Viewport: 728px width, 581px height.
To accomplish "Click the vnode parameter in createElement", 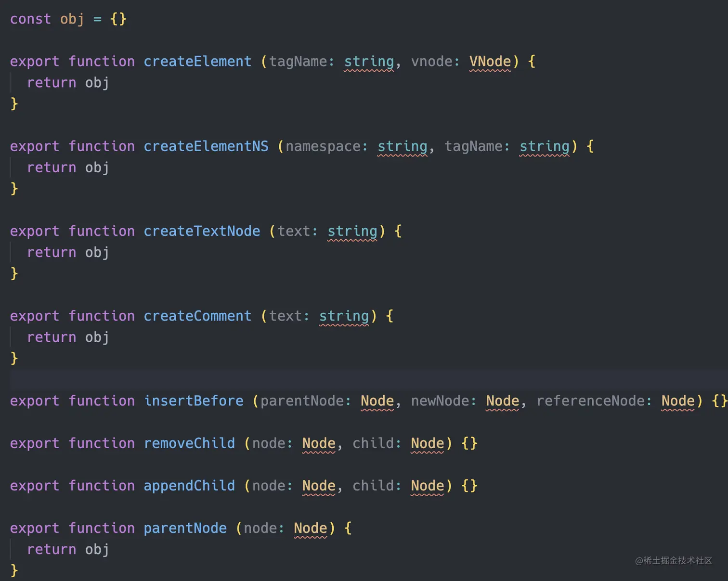I will pos(431,61).
